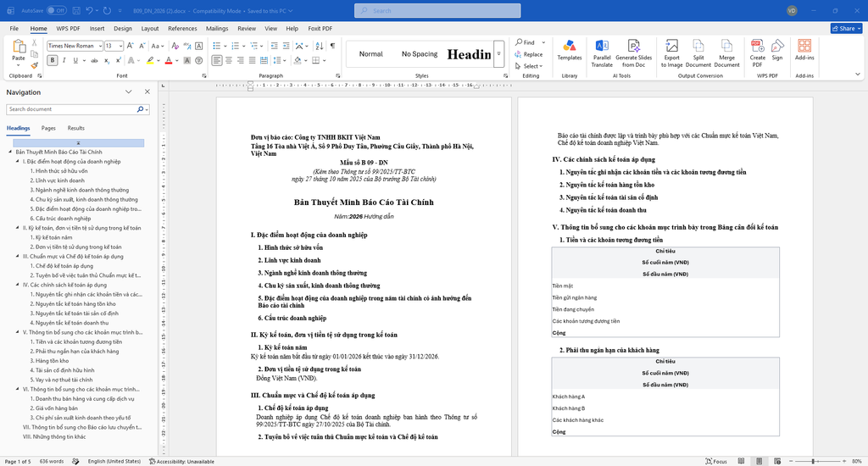Image resolution: width=868 pixels, height=466 pixels.
Task: Click Character Border icon
Action: point(198,46)
